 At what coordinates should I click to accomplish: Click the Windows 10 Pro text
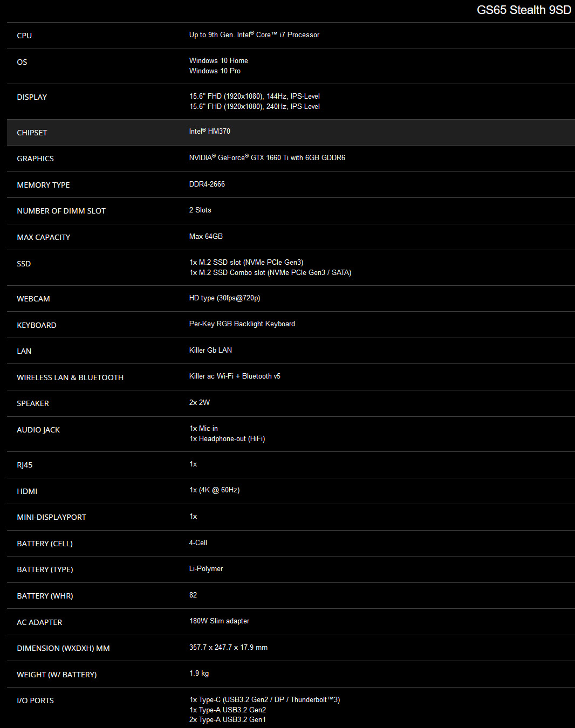coord(215,71)
